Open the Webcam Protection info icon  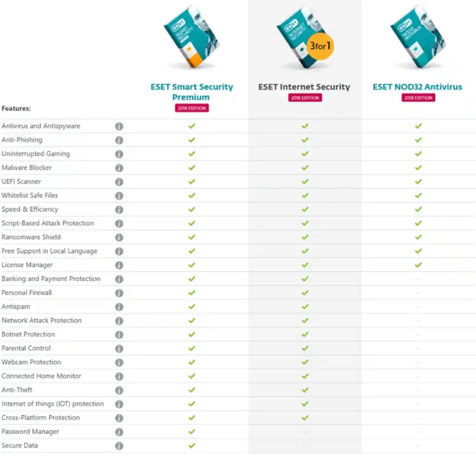119,362
